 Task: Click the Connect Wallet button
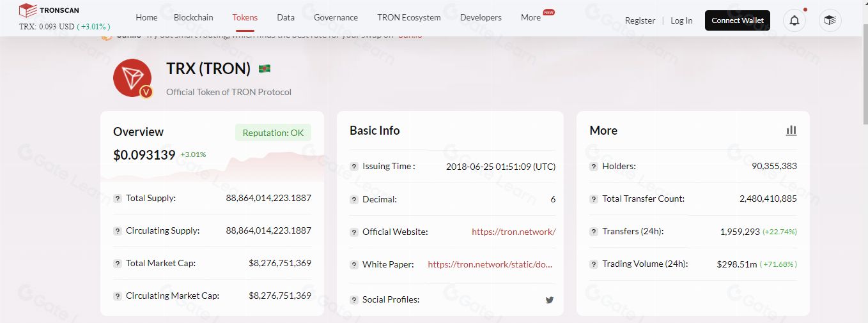(738, 20)
